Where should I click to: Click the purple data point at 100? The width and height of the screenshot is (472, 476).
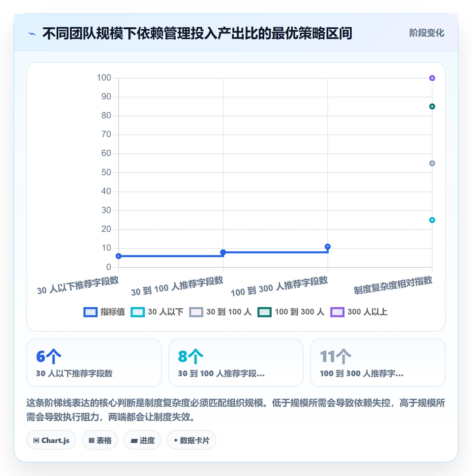coord(432,78)
